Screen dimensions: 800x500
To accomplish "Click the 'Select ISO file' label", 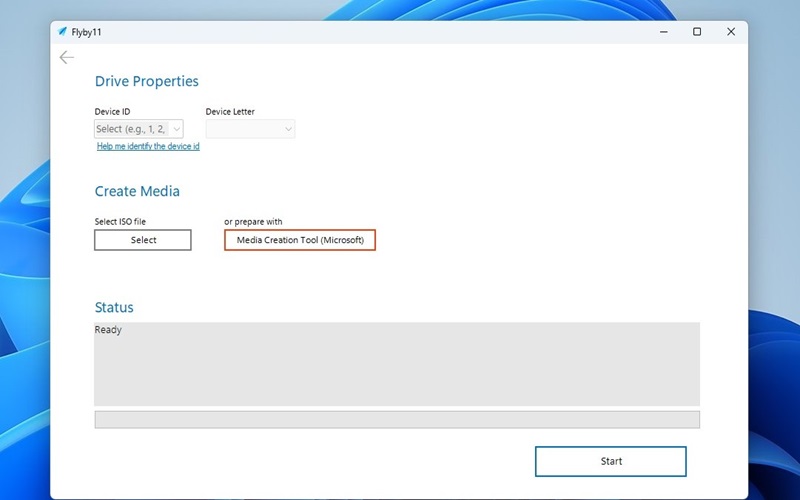I will click(x=120, y=221).
